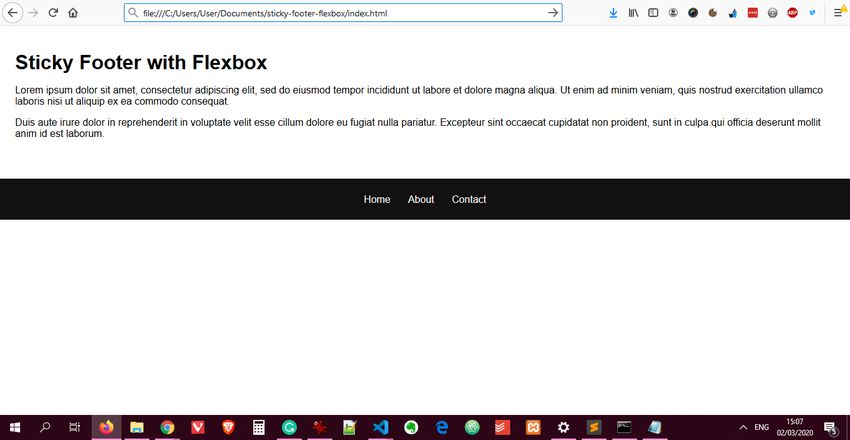850x440 pixels.
Task: Open the green notepad app on taskbar
Action: click(x=350, y=428)
